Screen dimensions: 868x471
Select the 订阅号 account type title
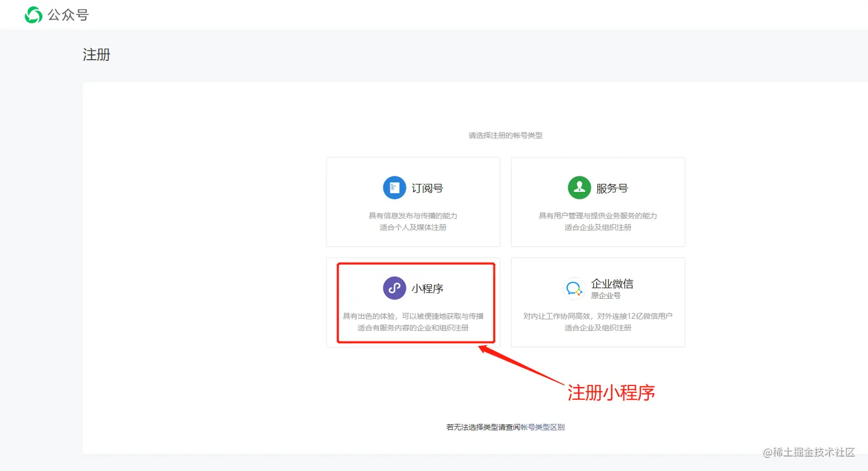coord(428,188)
